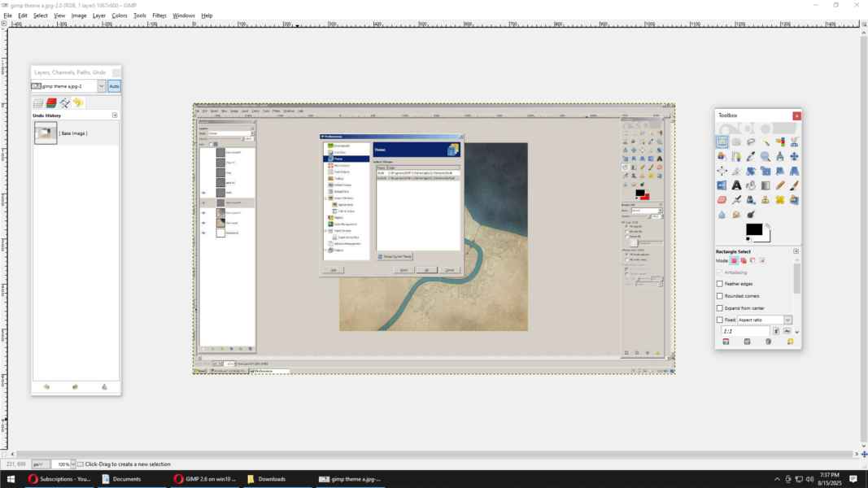Click the foreground black color swatch
The image size is (868, 488).
[x=753, y=229]
